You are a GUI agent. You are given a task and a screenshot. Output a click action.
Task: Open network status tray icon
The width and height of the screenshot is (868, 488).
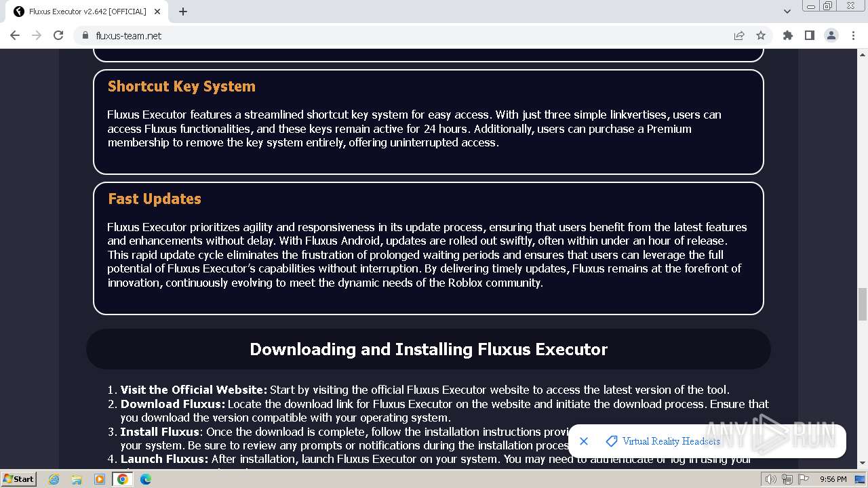click(x=787, y=479)
